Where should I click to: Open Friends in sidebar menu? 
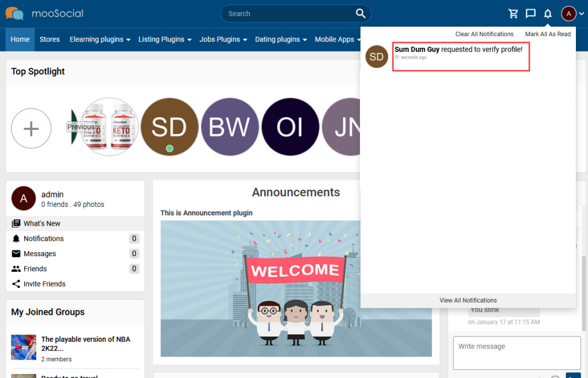click(x=75, y=268)
